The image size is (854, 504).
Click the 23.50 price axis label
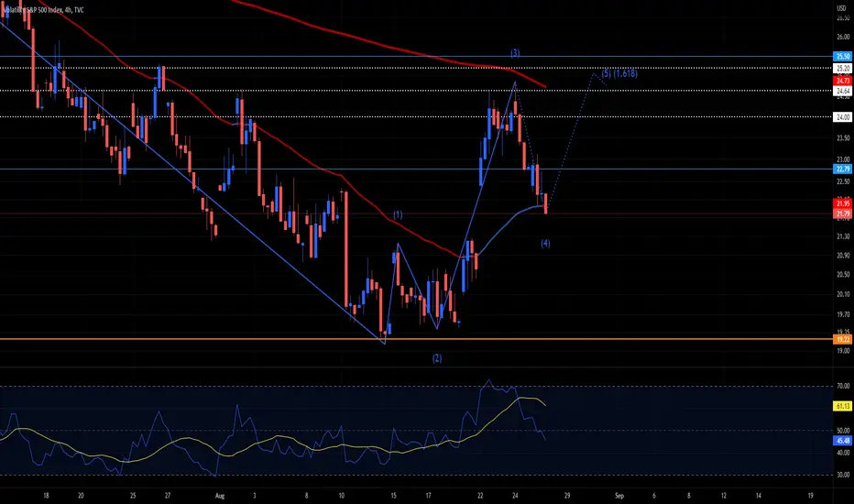click(x=843, y=138)
